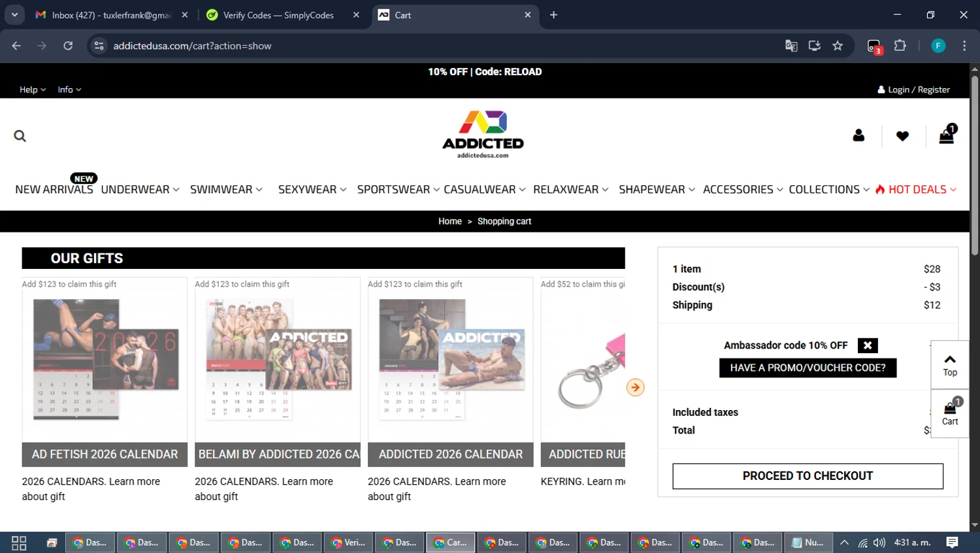Open the site search magnifier icon

(20, 136)
